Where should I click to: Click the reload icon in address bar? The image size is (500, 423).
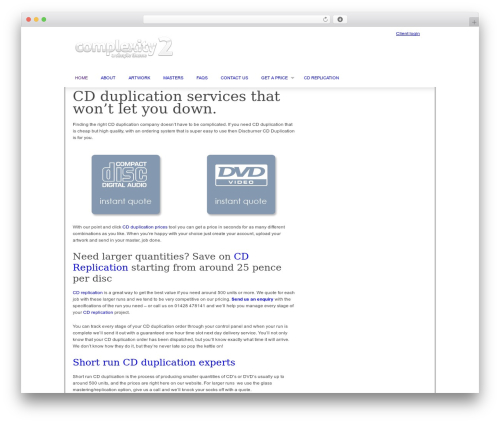pyautogui.click(x=325, y=20)
